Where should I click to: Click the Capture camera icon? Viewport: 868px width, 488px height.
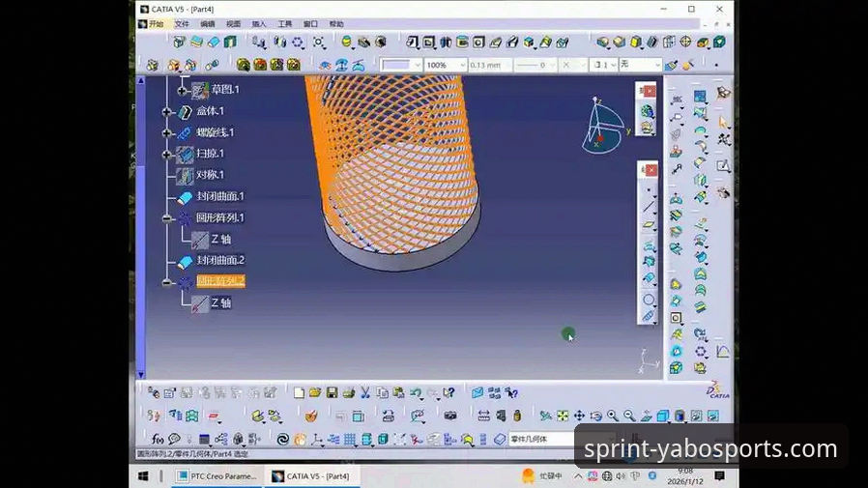(450, 416)
